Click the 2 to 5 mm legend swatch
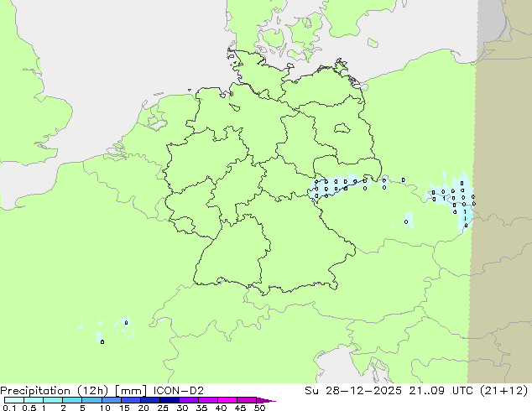The image size is (532, 411). tap(72, 400)
